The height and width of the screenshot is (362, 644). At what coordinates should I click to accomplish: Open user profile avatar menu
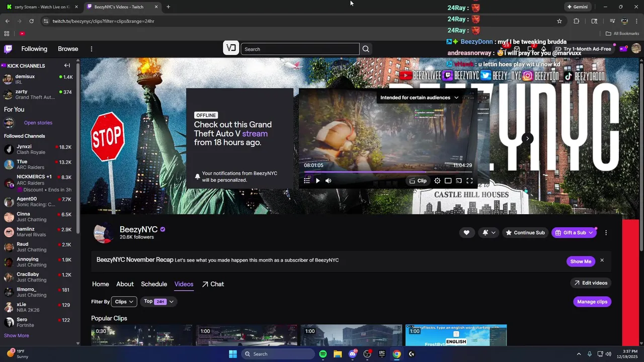pos(636,49)
